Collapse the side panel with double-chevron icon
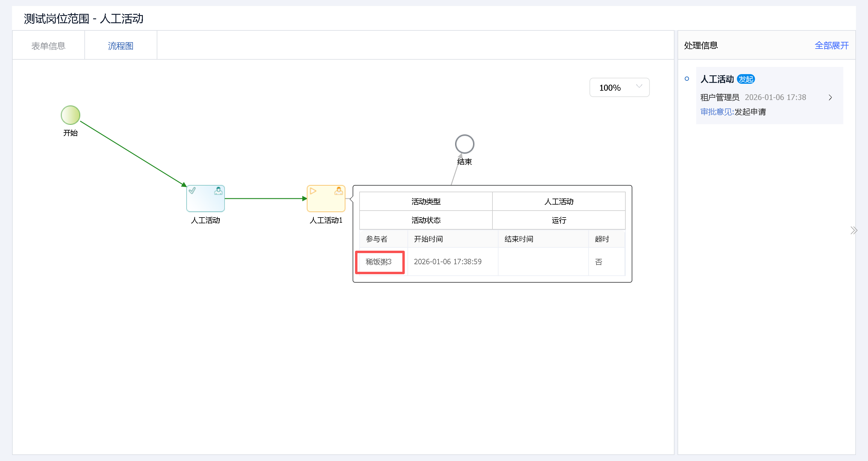 (854, 230)
